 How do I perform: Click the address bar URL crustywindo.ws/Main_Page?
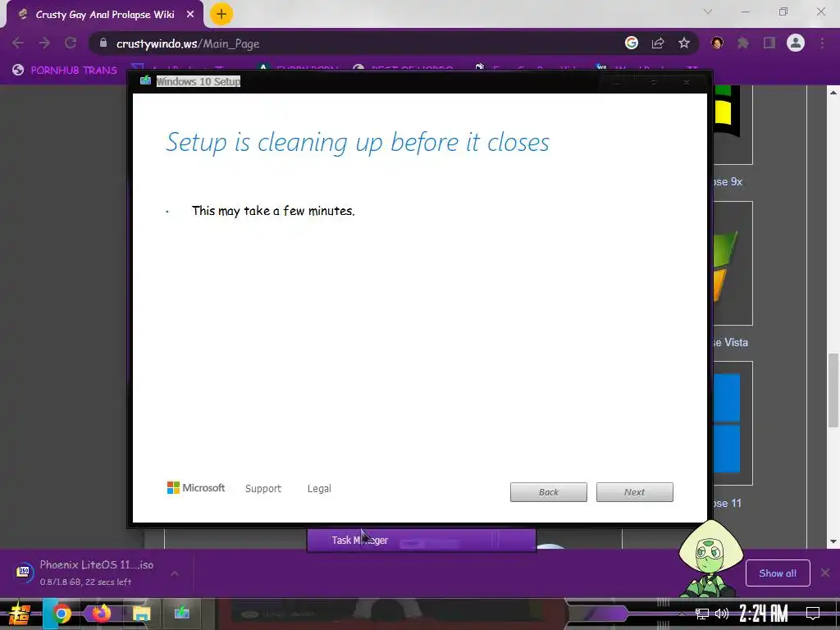coord(188,43)
